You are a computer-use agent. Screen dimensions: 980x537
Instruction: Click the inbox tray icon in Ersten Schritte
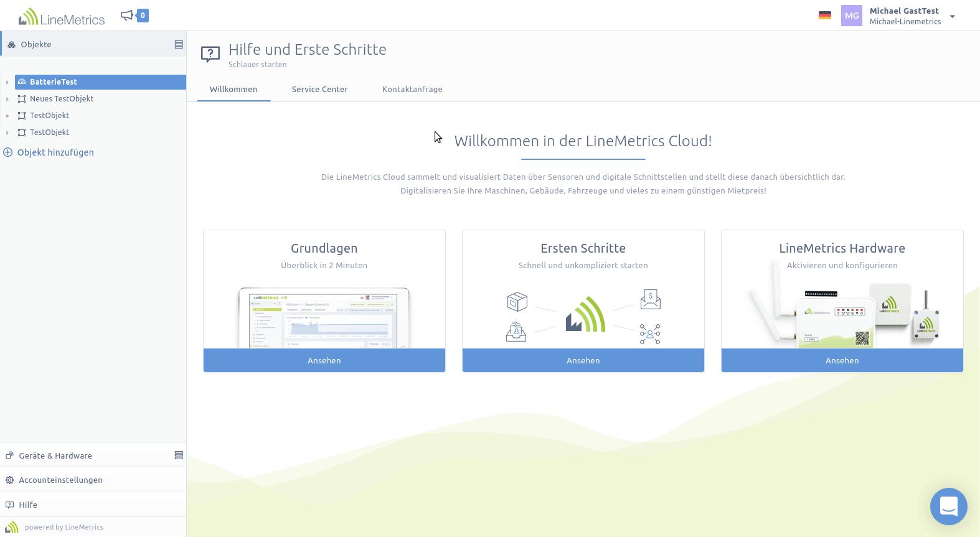point(516,332)
